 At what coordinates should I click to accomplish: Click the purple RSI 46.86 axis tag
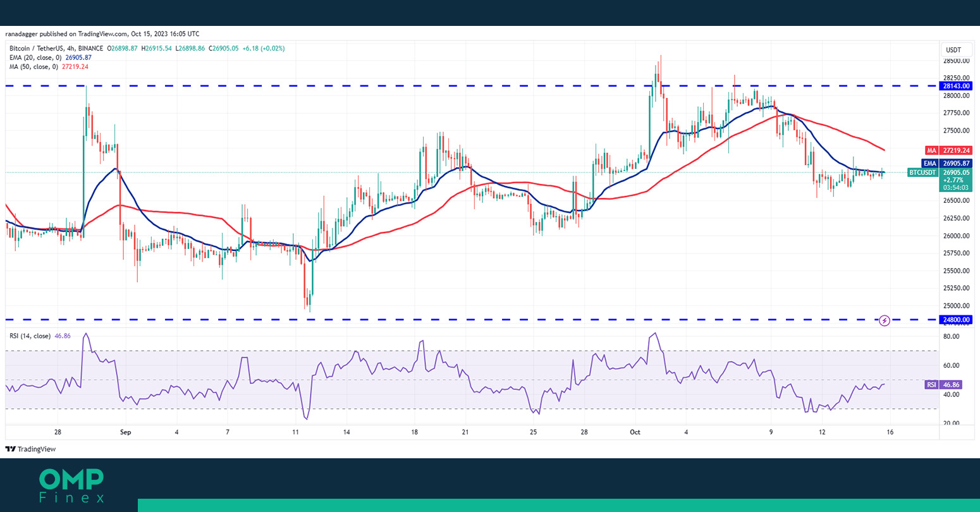pos(943,384)
